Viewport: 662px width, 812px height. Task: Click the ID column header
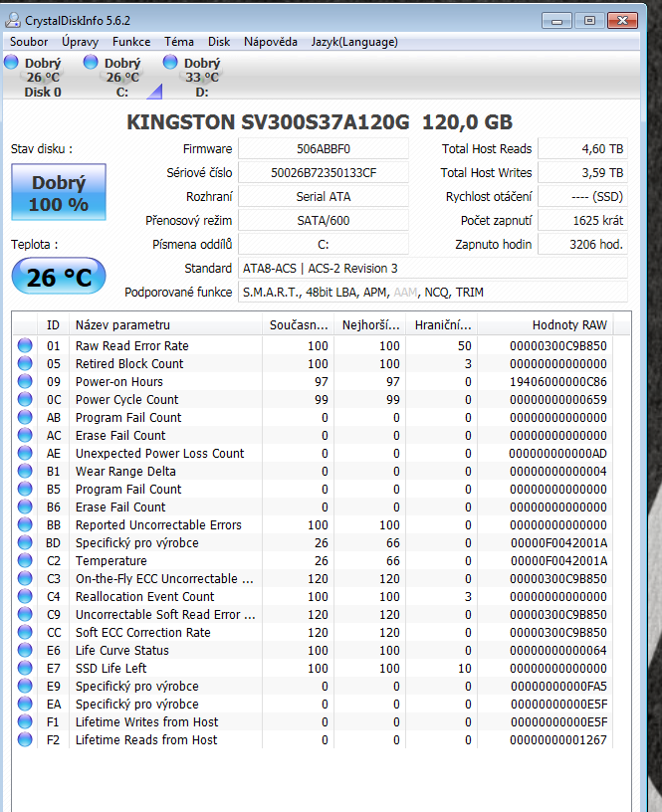pos(54,324)
